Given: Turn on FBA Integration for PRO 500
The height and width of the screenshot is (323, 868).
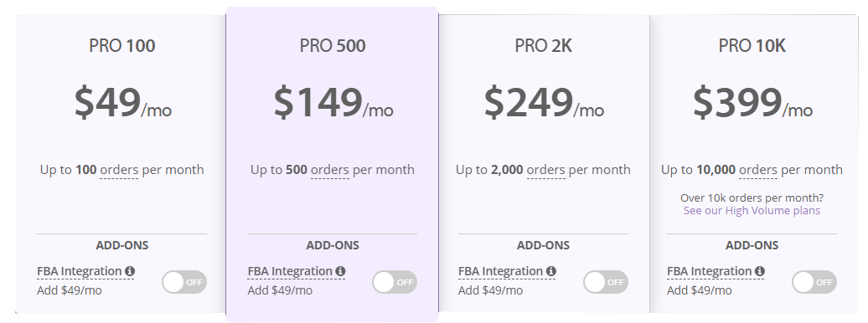Looking at the screenshot, I should pos(395,282).
